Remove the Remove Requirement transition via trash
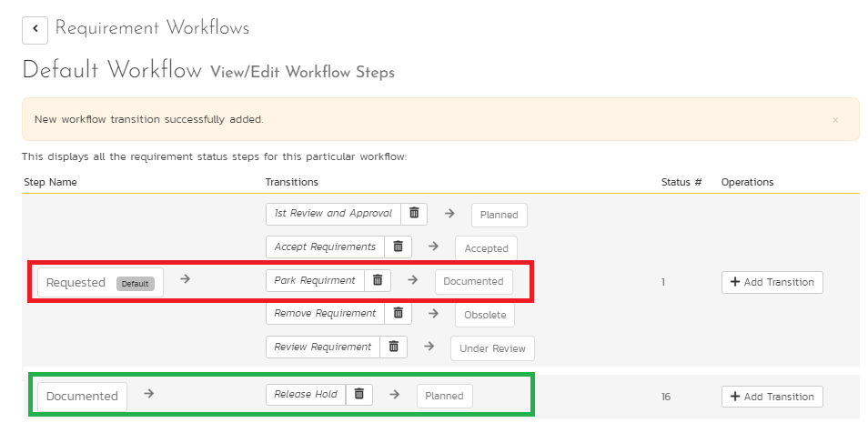This screenshot has width=868, height=443. (x=398, y=313)
